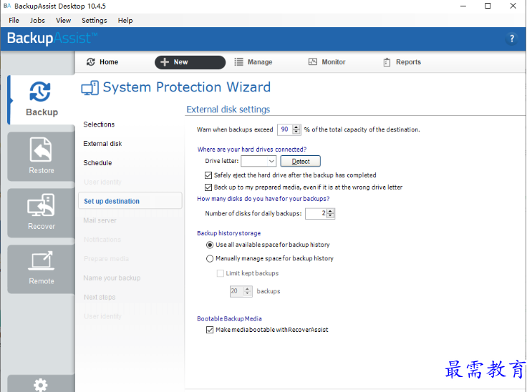This screenshot has width=532, height=392.
Task: Click the BackupAssist logo in banner
Action: [x=52, y=39]
